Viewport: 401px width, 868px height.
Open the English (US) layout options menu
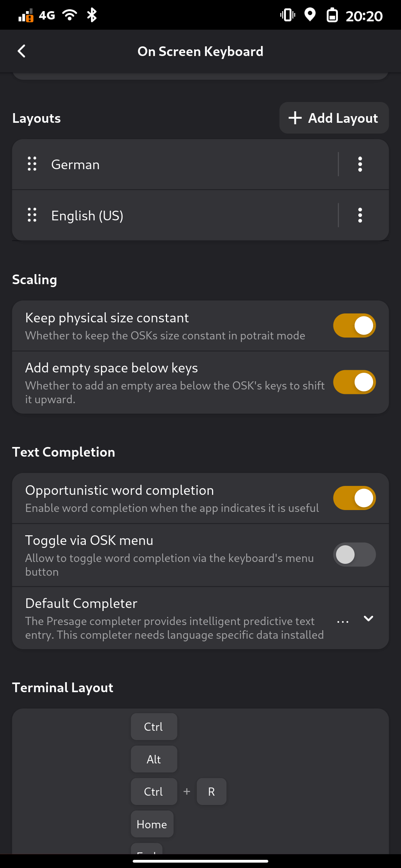click(360, 216)
